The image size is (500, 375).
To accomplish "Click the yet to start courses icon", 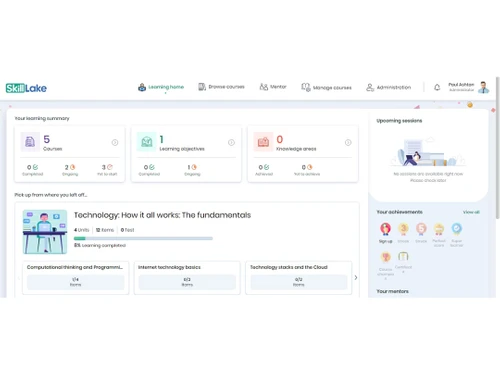I will (x=110, y=167).
